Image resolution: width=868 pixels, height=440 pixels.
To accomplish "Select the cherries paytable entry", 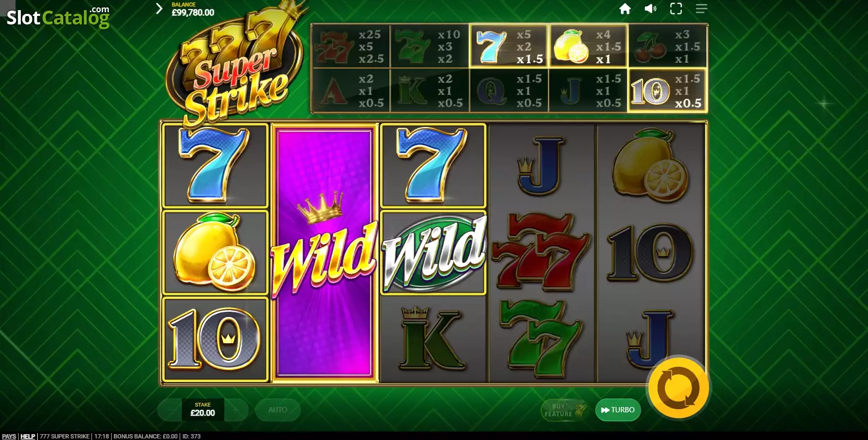I will [x=667, y=46].
